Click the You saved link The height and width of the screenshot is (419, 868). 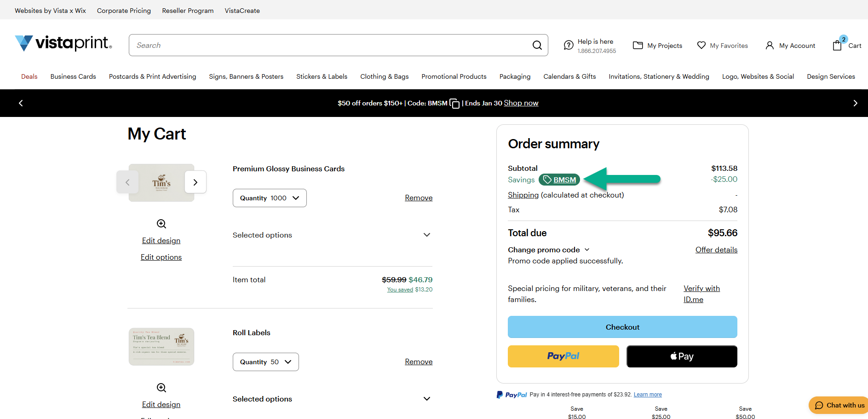400,290
